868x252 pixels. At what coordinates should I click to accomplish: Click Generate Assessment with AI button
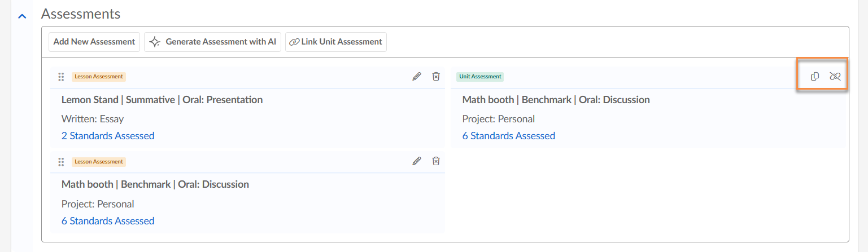click(213, 42)
